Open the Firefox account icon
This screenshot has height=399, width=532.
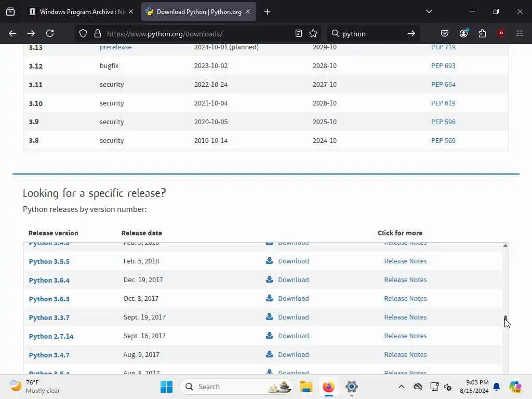(x=463, y=33)
